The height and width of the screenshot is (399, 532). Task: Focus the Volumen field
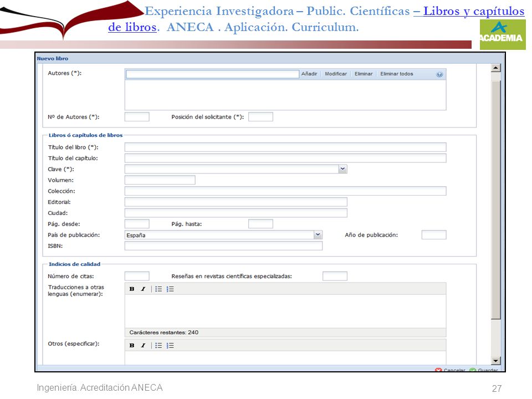[x=160, y=180]
